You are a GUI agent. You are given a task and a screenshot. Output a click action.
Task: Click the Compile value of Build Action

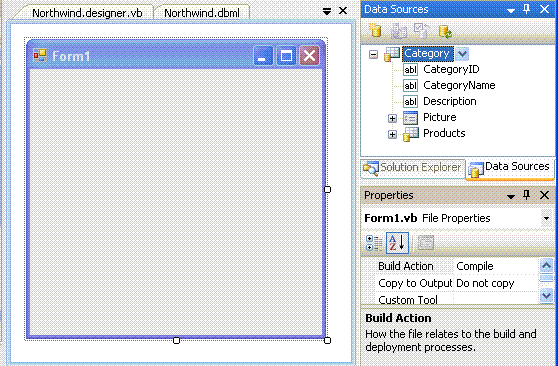click(x=495, y=266)
